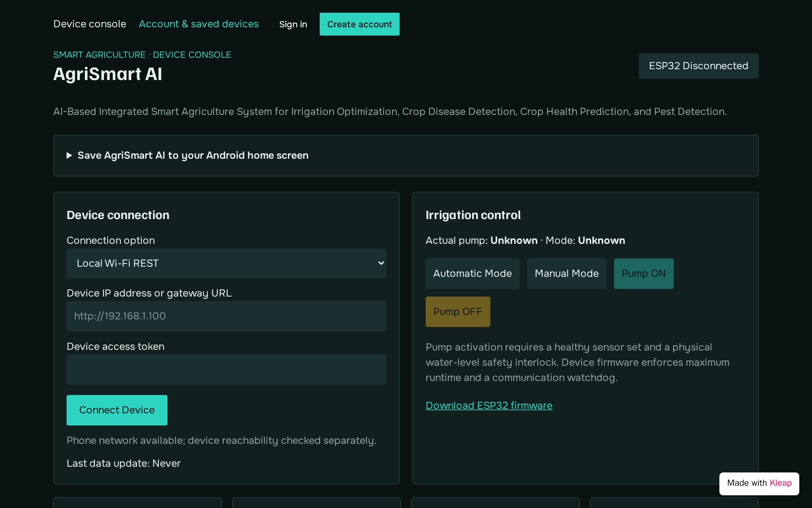Viewport: 812px width, 508px height.
Task: Click 'SMART AGRICULTURE · DEVICE CONSOLE' label
Action: 142,55
